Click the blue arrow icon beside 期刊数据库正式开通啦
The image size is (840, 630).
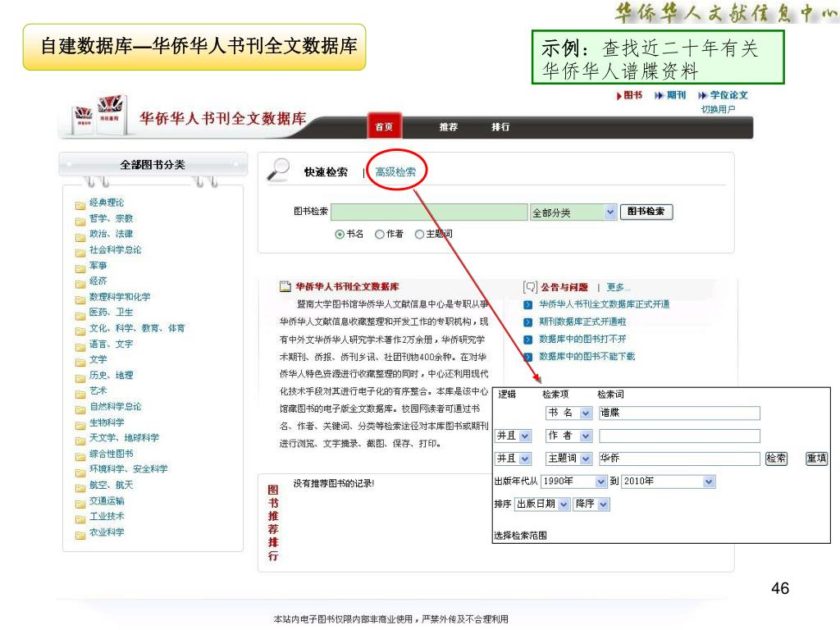(x=528, y=322)
